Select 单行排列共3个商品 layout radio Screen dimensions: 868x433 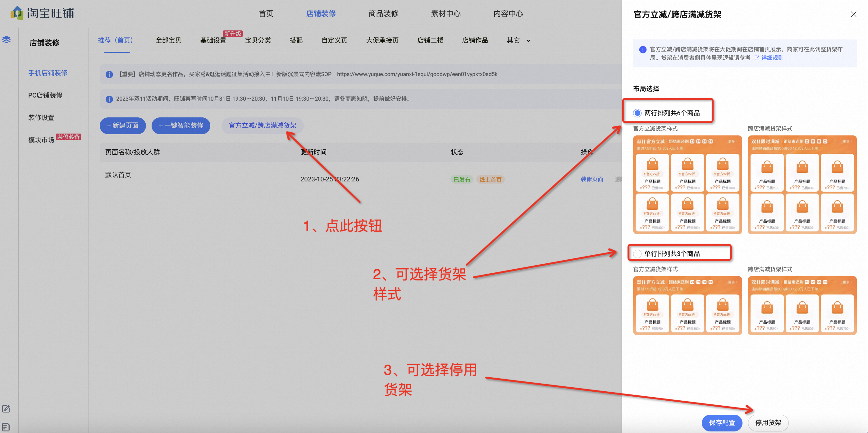[x=637, y=254]
